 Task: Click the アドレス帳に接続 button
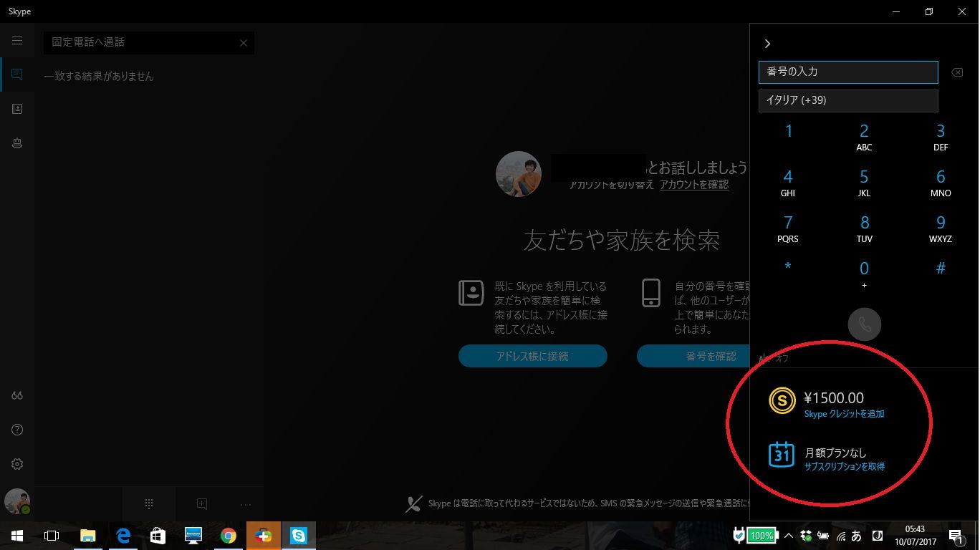[x=532, y=356]
